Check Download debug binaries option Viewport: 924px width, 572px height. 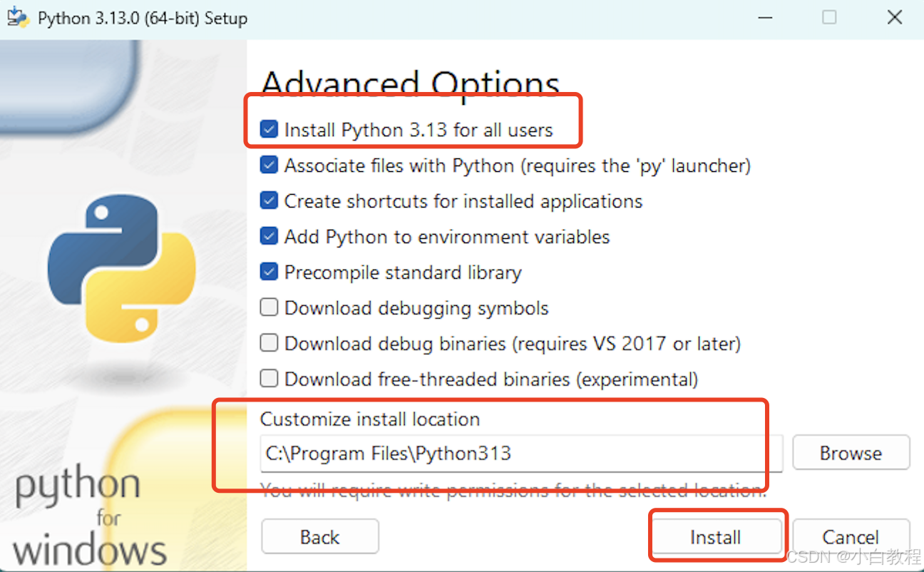click(269, 342)
